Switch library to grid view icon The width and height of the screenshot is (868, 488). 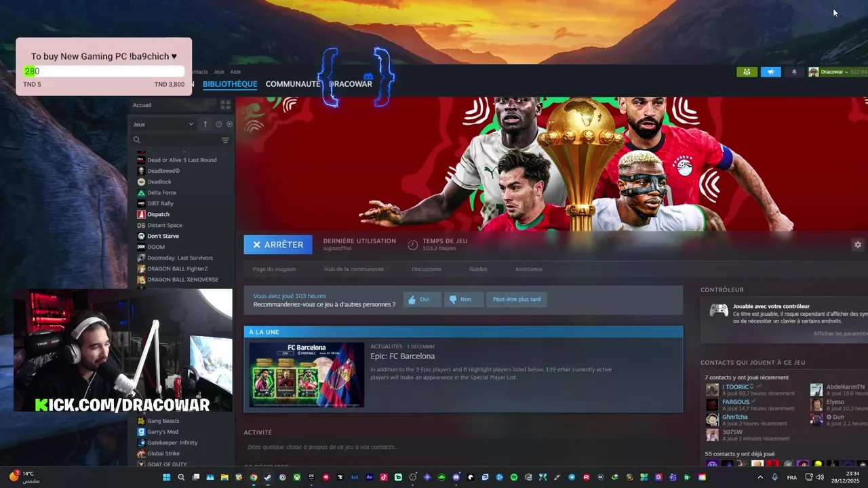(225, 105)
